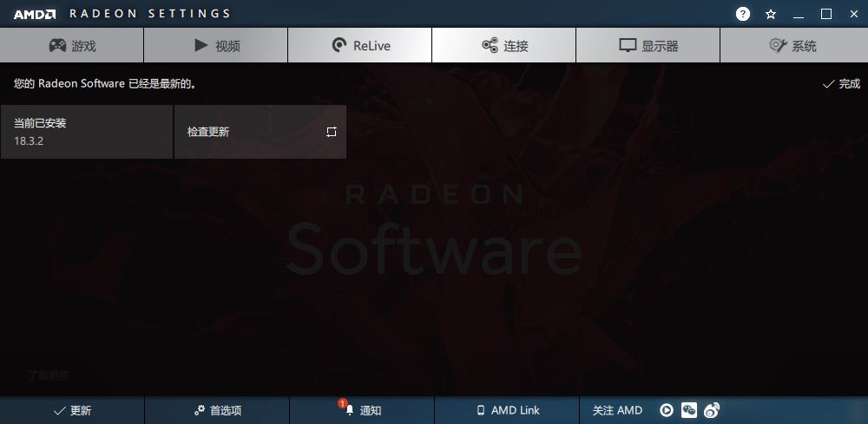
Task: Maximize the Radeon Settings window
Action: pyautogui.click(x=826, y=15)
